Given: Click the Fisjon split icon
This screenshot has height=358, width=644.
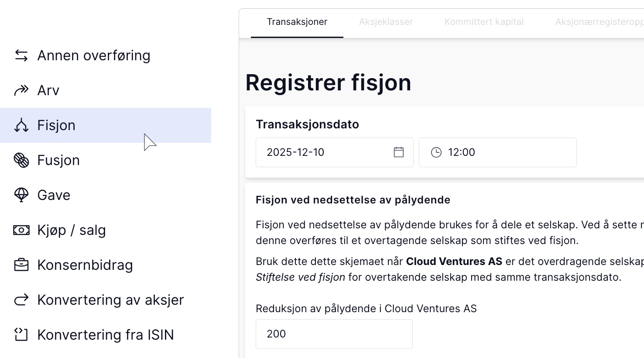Looking at the screenshot, I should tap(21, 125).
